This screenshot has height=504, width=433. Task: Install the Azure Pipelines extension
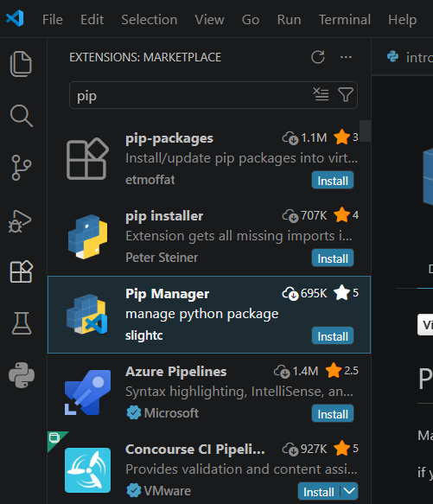[x=333, y=414]
